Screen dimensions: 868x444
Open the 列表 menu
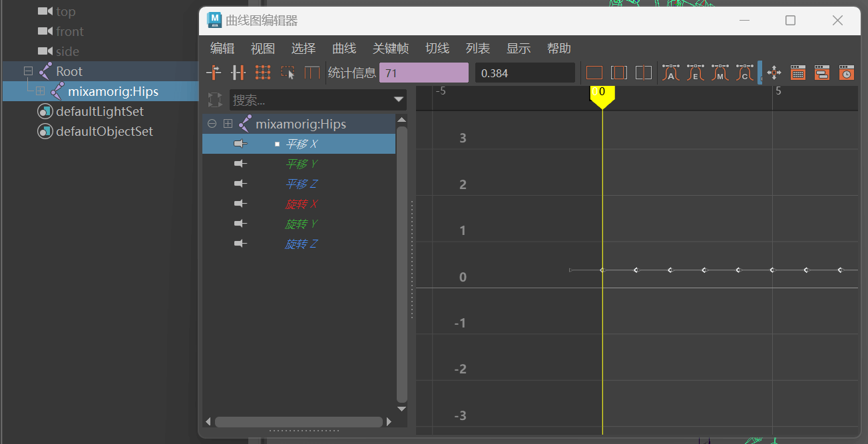[x=478, y=49]
